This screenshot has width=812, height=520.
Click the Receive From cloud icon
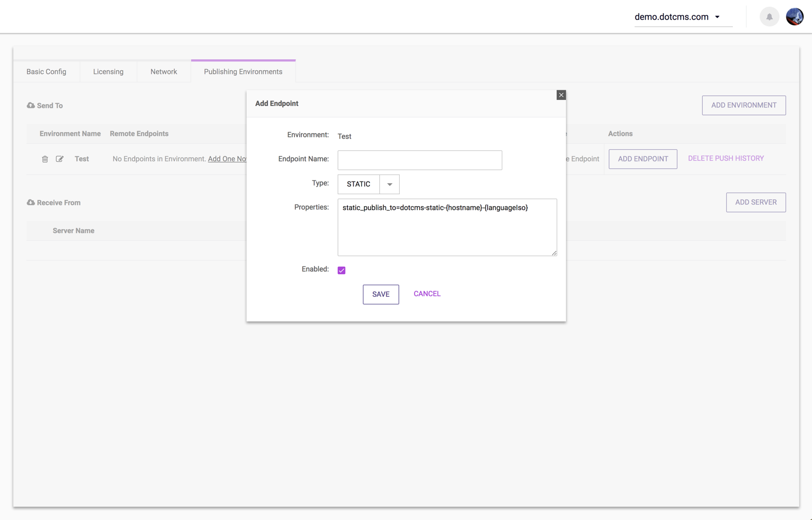click(x=31, y=202)
